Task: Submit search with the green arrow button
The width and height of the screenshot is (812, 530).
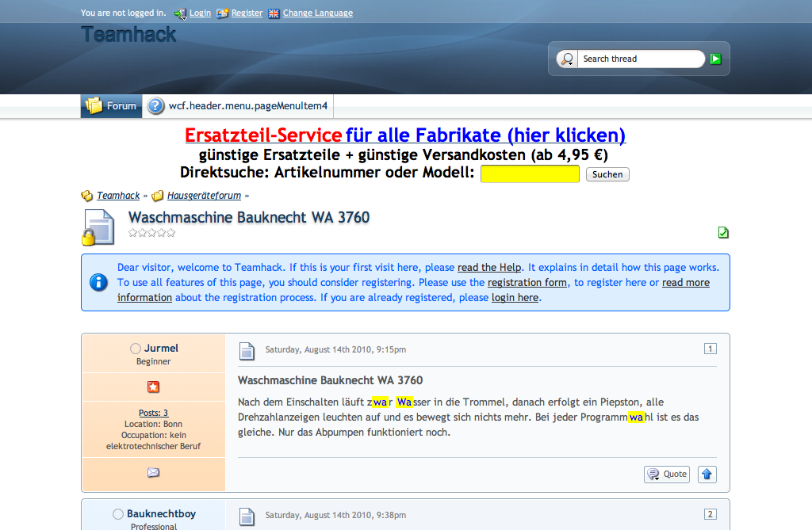Action: click(716, 59)
